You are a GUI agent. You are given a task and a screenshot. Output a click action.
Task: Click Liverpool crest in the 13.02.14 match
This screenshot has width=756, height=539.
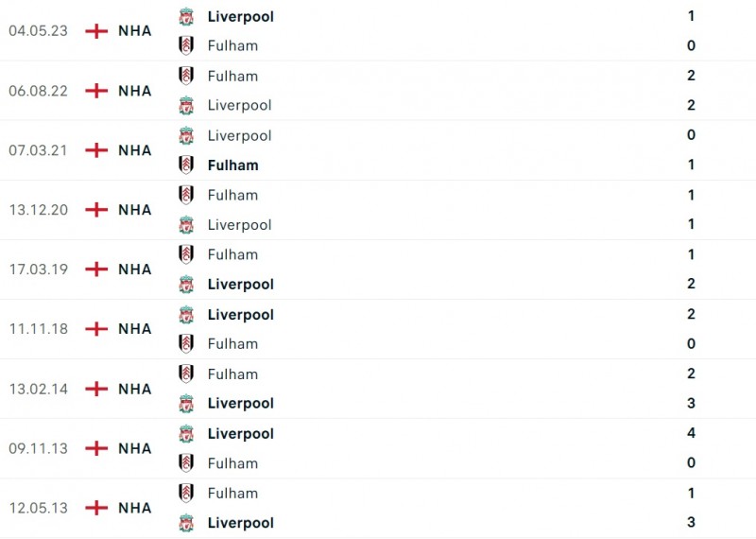point(186,403)
